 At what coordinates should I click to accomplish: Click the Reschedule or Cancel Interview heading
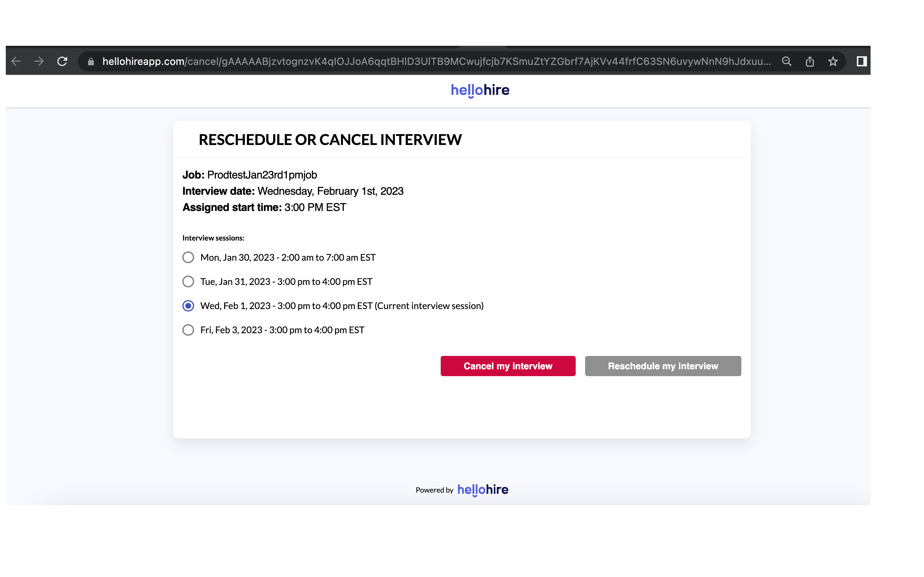tap(330, 140)
